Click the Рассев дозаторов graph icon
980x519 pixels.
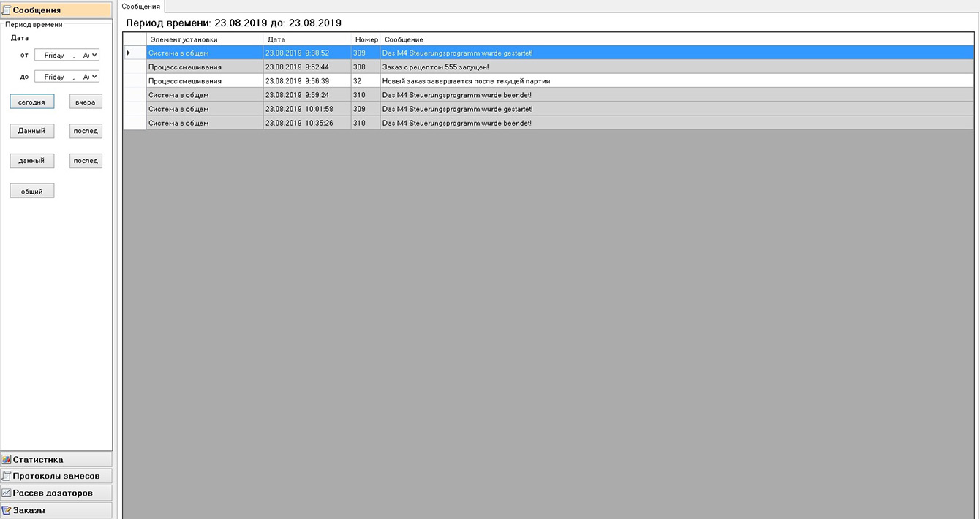(7, 493)
